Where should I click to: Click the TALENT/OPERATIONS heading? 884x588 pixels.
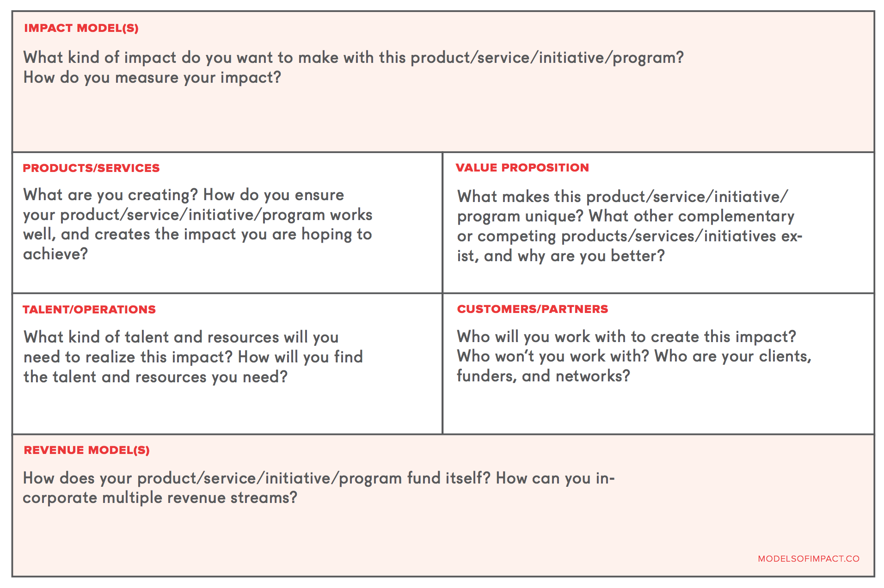(x=89, y=310)
